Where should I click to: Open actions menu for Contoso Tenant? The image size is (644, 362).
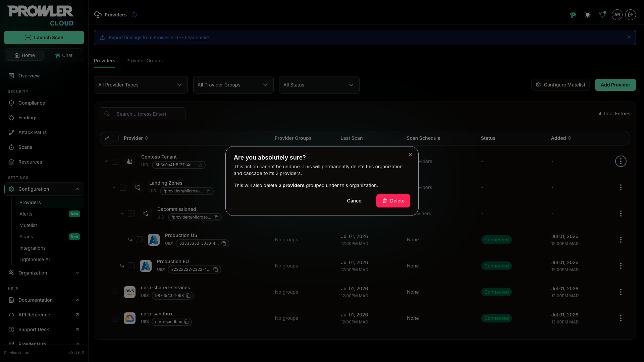click(621, 161)
